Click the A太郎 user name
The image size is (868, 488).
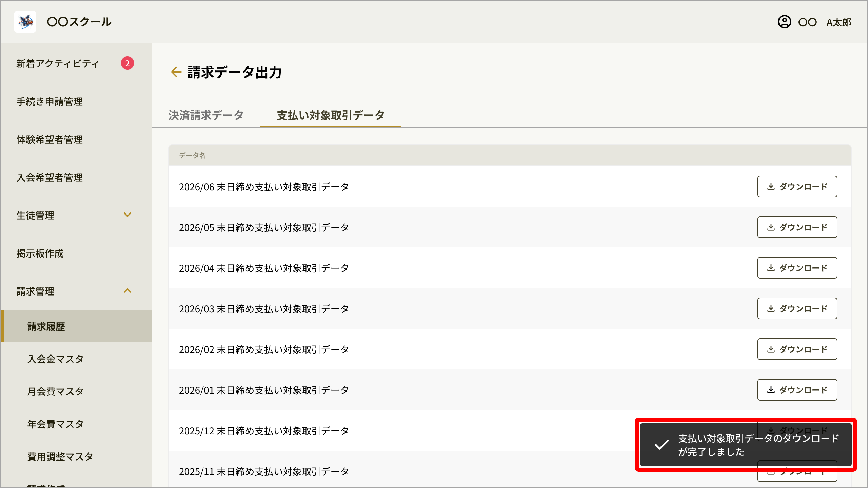(x=839, y=22)
